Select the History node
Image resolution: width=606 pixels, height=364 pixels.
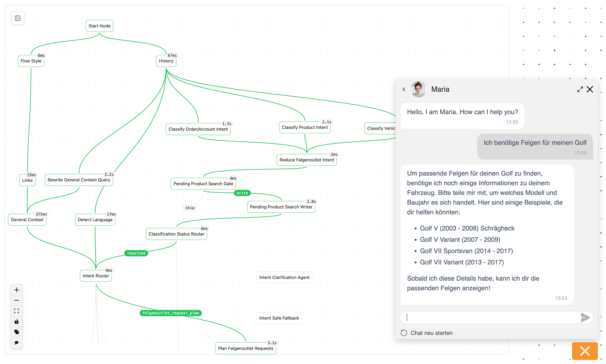pyautogui.click(x=166, y=61)
